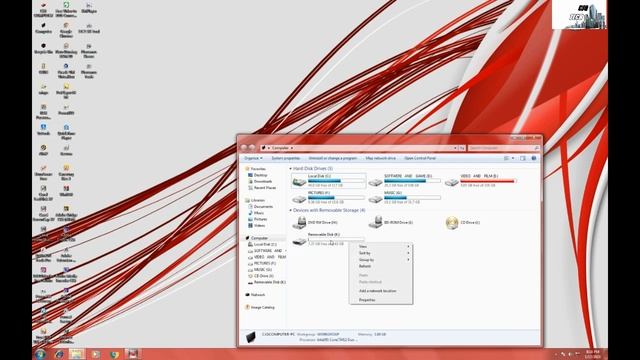The height and width of the screenshot is (360, 640).
Task: Click Local Disk (C:) usage bar
Action: 336,180
